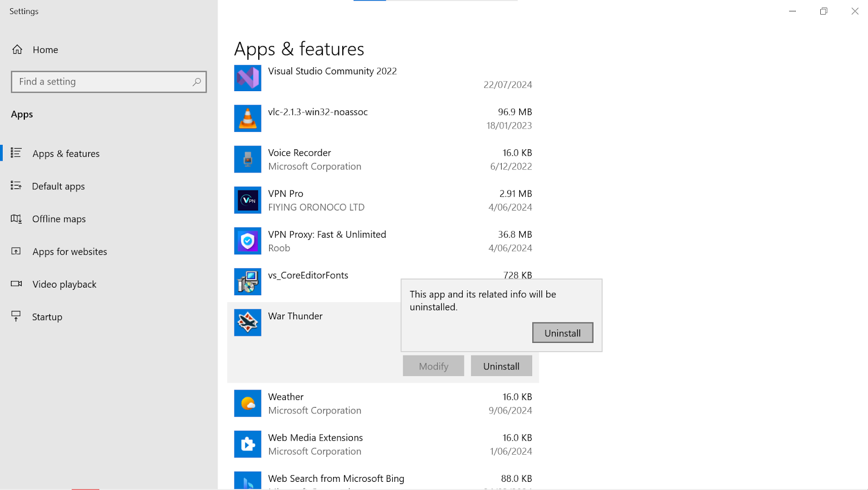The image size is (868, 490).
Task: Click the Visual Studio Community 2022 icon
Action: pyautogui.click(x=248, y=78)
